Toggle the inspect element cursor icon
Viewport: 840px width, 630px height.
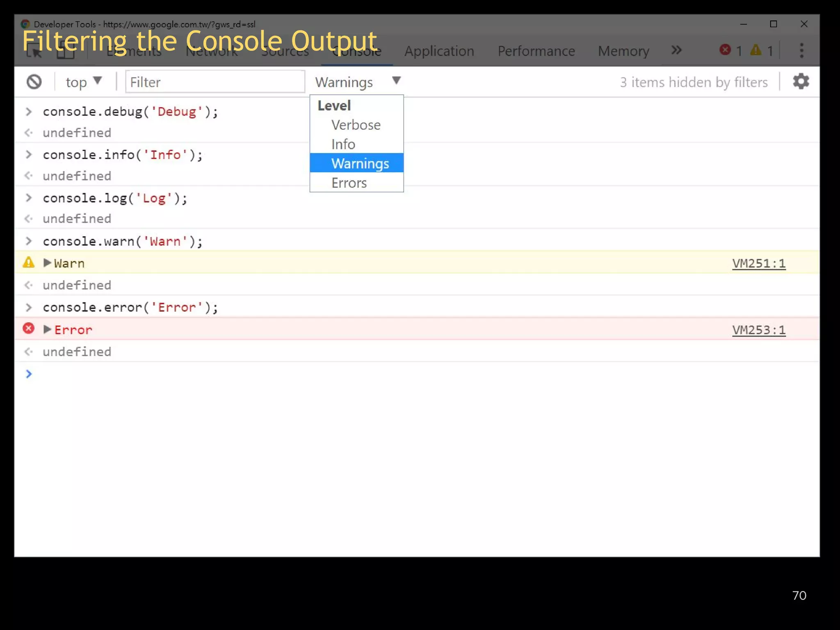click(35, 51)
